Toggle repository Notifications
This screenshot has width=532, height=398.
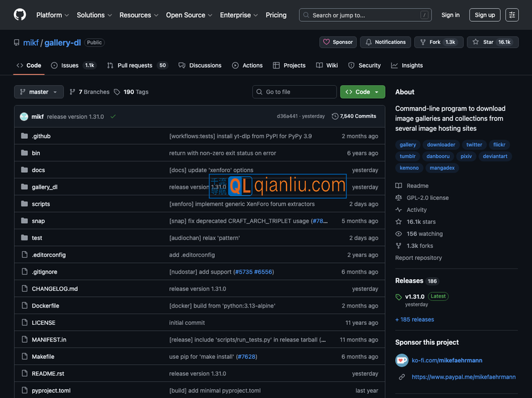click(x=385, y=42)
